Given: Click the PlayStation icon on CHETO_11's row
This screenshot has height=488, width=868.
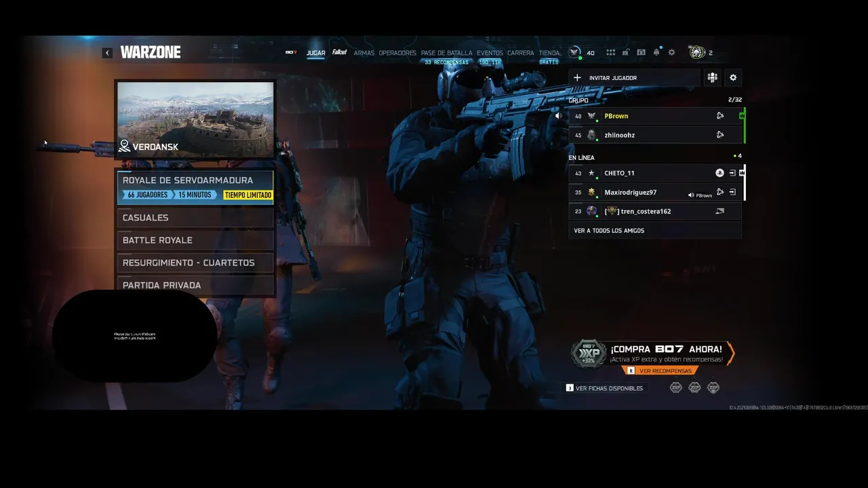Looking at the screenshot, I should (x=719, y=173).
